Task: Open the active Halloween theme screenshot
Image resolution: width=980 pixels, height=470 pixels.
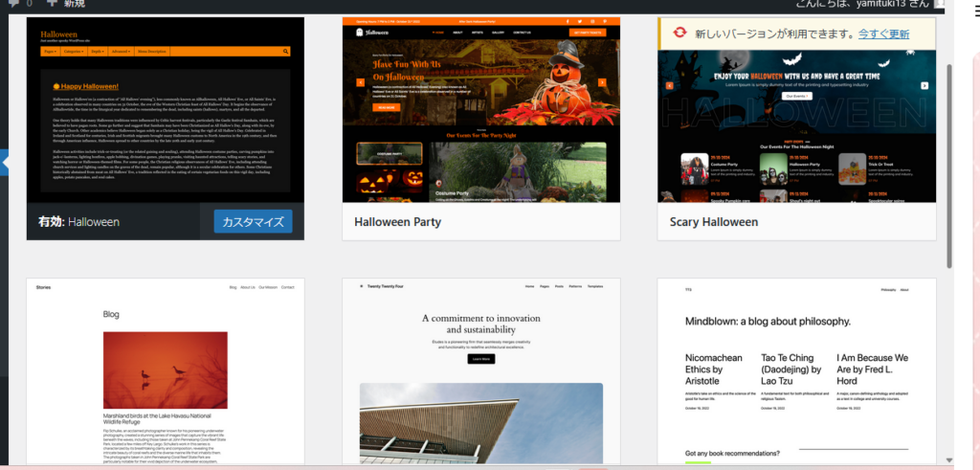Action: tap(165, 110)
